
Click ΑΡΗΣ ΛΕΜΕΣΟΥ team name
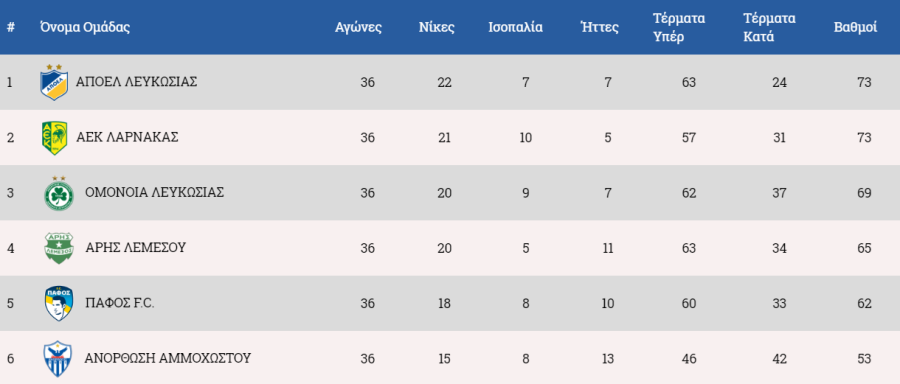click(136, 248)
